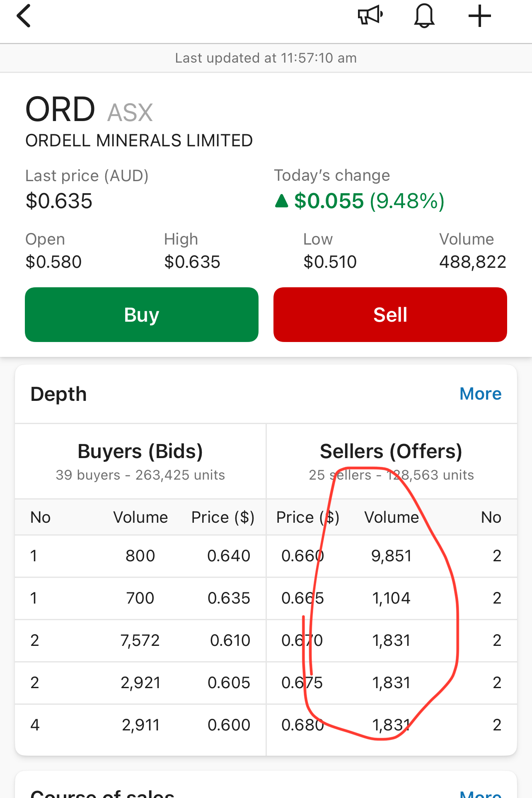Add ORD to watchlist with plus icon
Screen dimensions: 532x798
click(479, 16)
